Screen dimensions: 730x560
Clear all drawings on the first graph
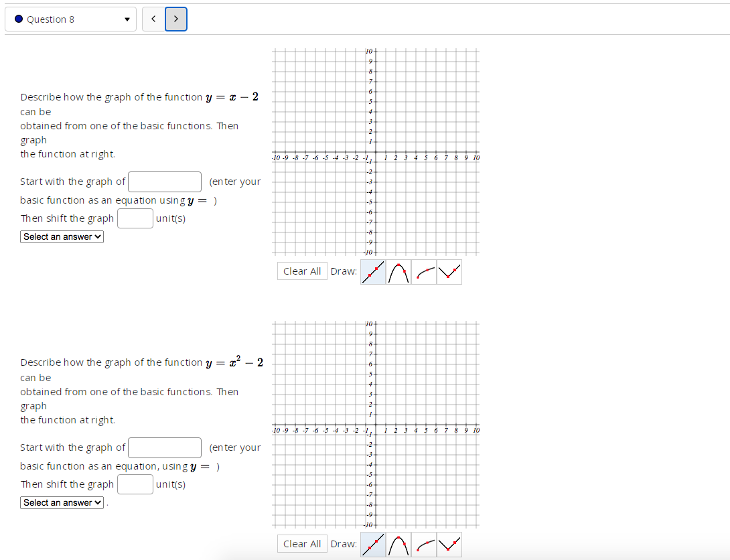point(302,271)
